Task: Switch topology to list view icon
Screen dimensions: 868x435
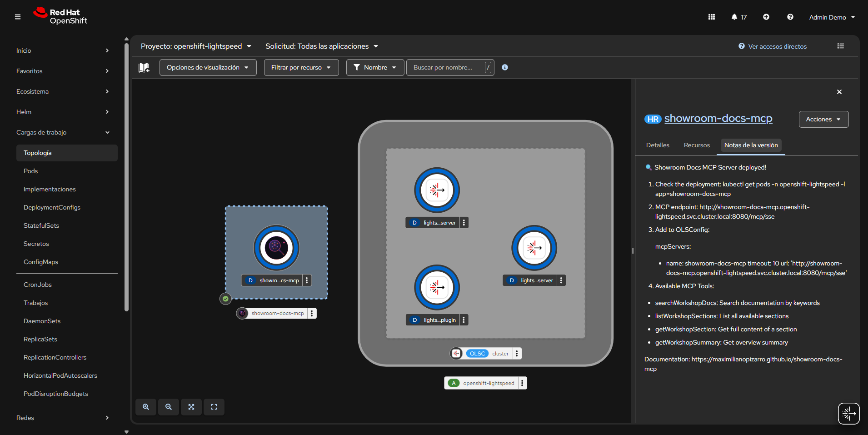Action: tap(841, 46)
